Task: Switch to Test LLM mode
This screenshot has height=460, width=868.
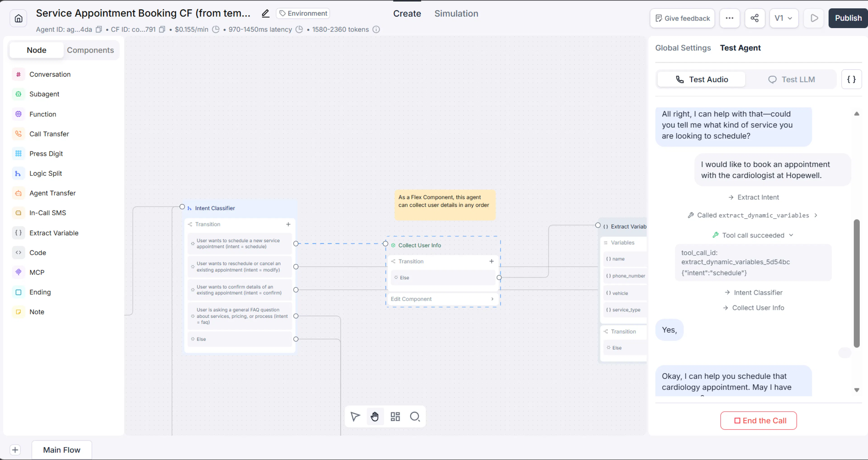Action: pyautogui.click(x=791, y=79)
